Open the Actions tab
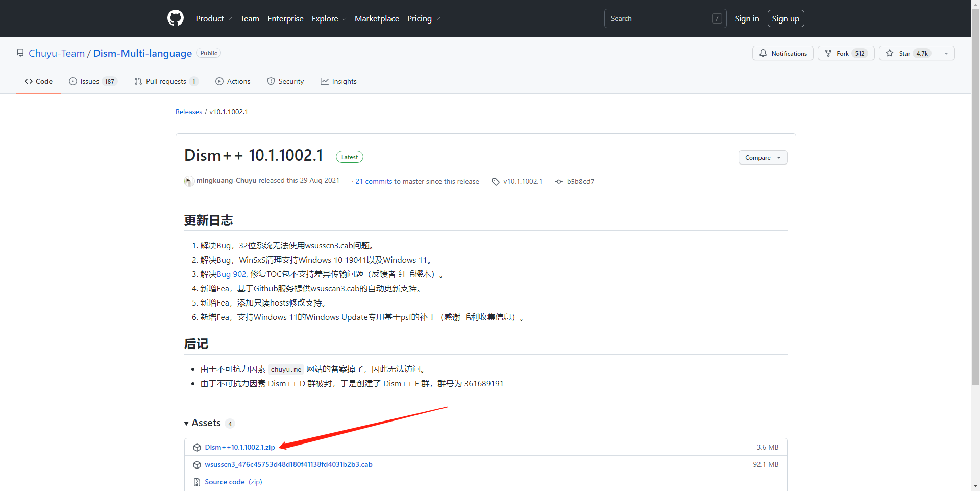This screenshot has height=491, width=980. 233,81
